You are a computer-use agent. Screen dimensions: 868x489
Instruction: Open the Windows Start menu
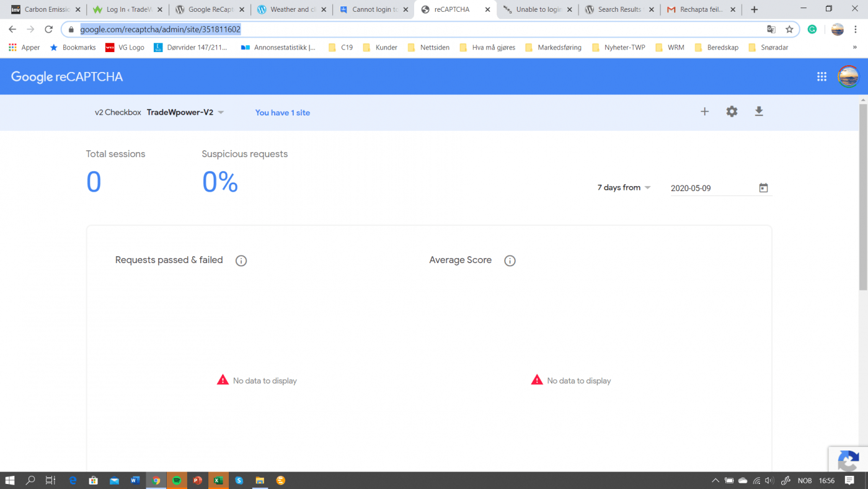[10, 480]
